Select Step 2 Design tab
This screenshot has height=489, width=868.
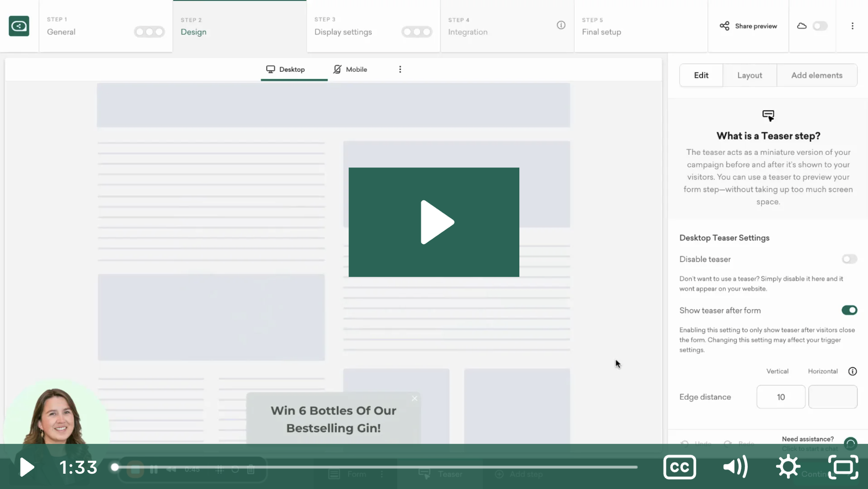(x=240, y=26)
